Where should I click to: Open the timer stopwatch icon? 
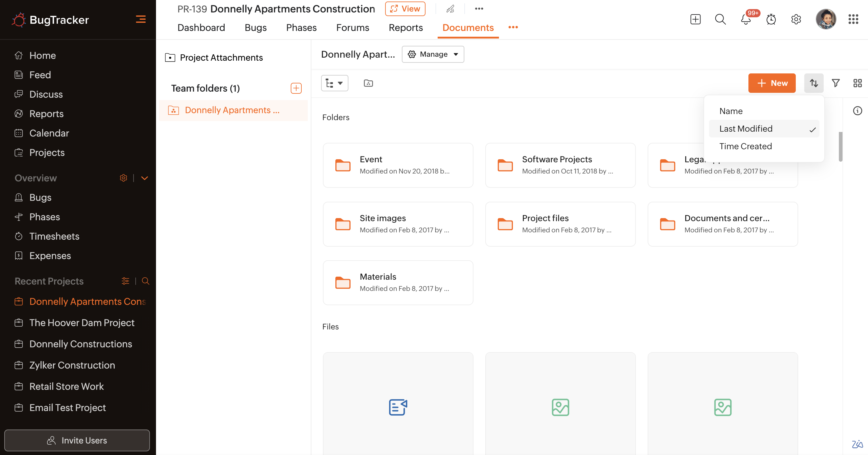pos(771,19)
